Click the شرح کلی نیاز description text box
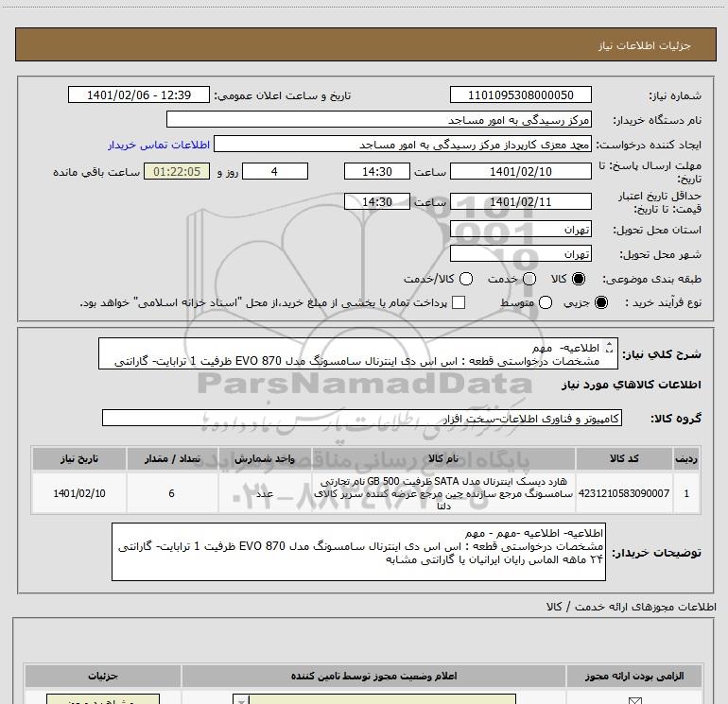Image resolution: width=728 pixels, height=704 pixels. pyautogui.click(x=358, y=353)
